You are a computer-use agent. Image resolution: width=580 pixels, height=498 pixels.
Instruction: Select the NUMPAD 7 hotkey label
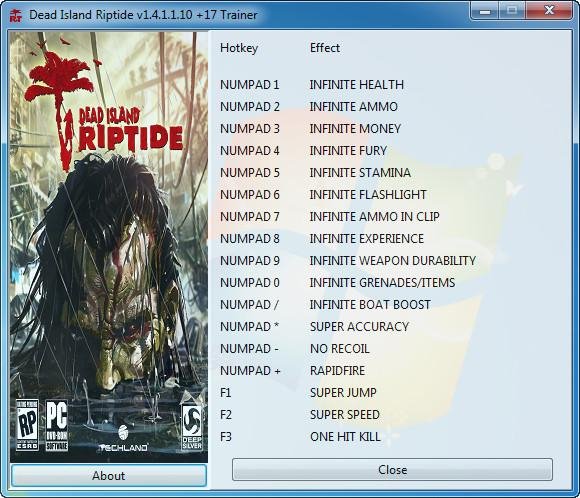[250, 216]
